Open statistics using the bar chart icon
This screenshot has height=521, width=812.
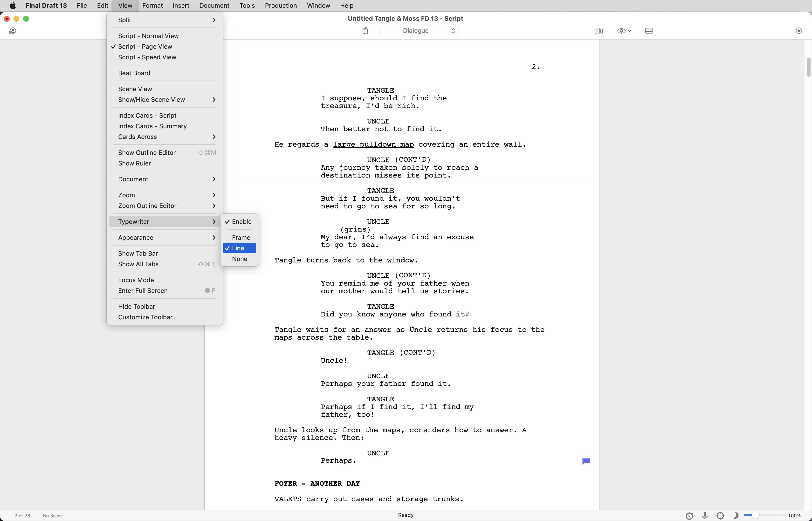pos(598,31)
